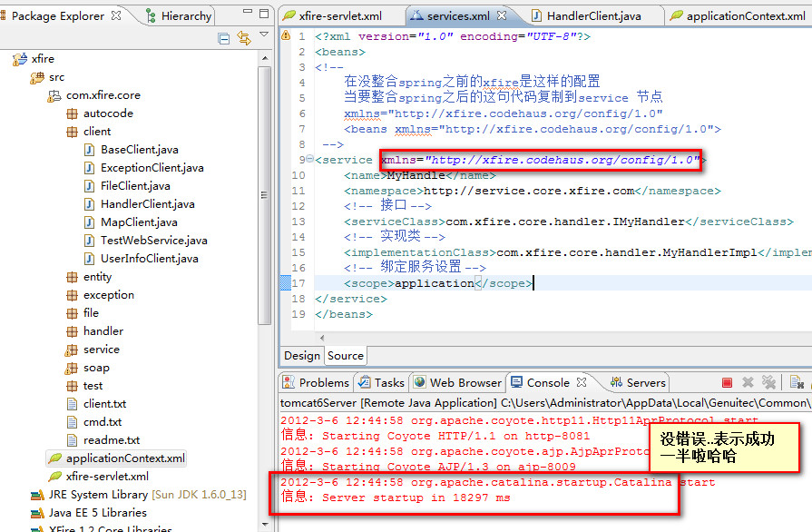
Task: Click the Remove All Terminated Launches icon
Action: point(768,382)
